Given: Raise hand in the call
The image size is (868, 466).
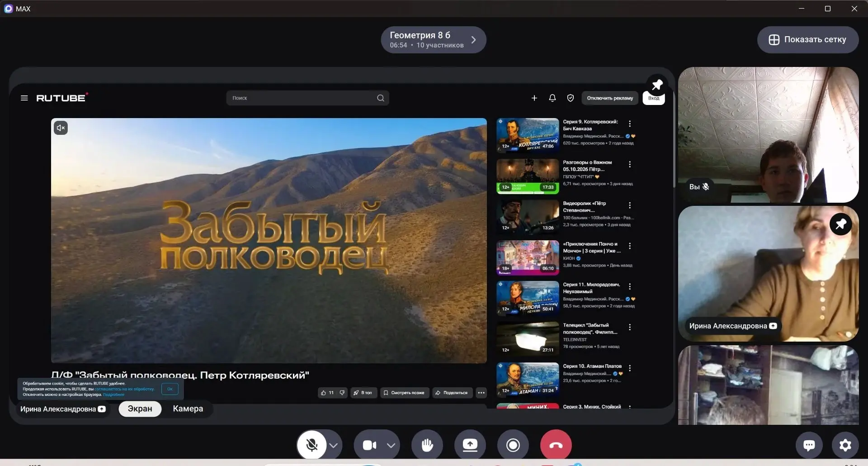Looking at the screenshot, I should pyautogui.click(x=427, y=445).
